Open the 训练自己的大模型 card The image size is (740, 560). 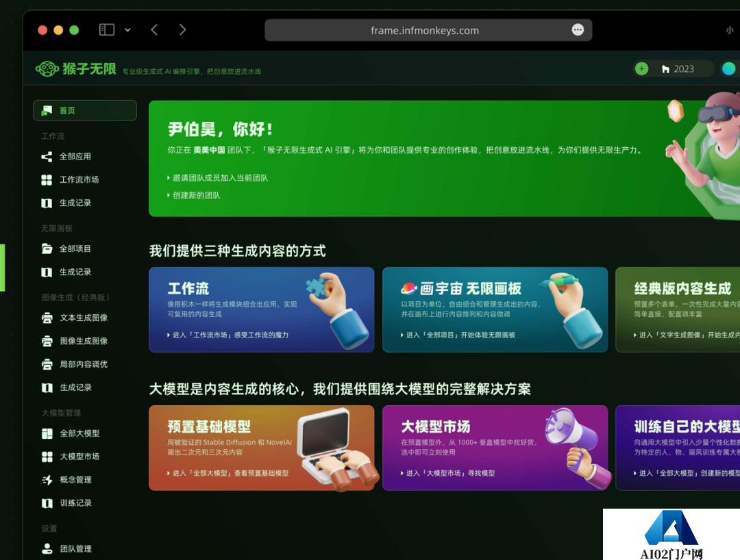(x=678, y=448)
